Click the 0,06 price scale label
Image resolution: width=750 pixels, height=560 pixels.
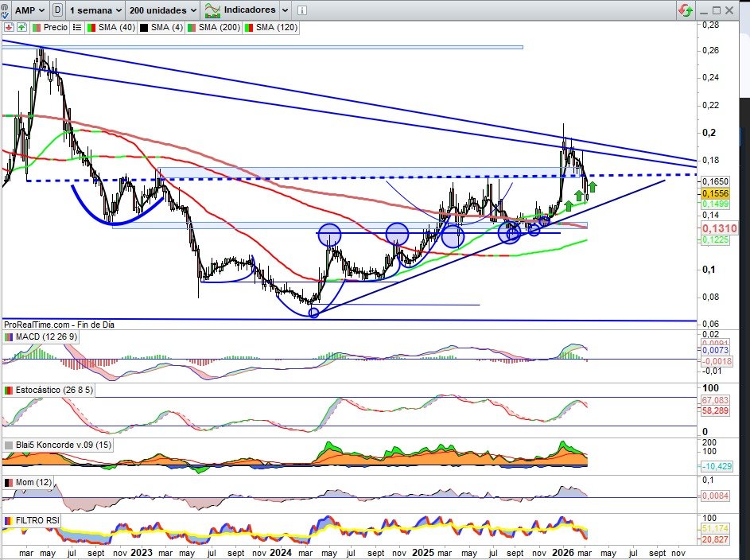click(x=710, y=325)
